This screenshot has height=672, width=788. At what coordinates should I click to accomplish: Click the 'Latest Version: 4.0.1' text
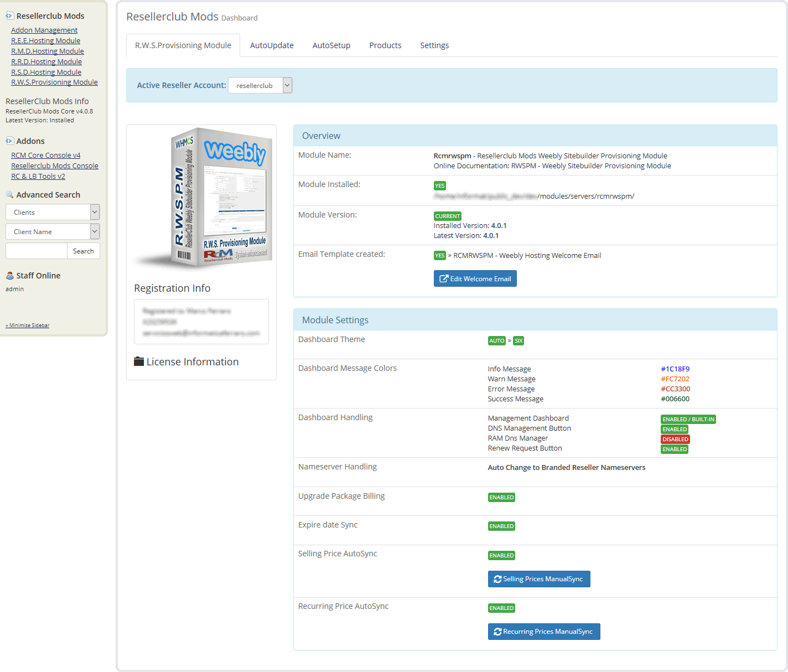click(x=466, y=236)
